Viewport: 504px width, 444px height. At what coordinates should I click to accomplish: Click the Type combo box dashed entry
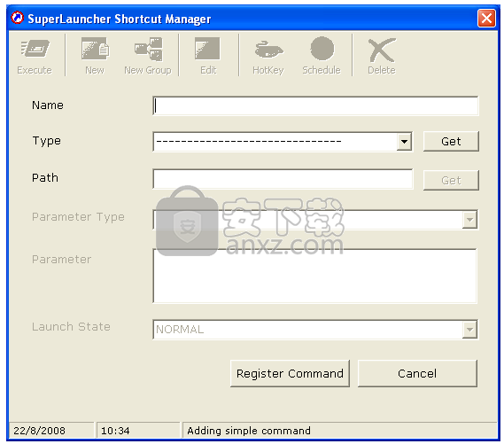(249, 142)
